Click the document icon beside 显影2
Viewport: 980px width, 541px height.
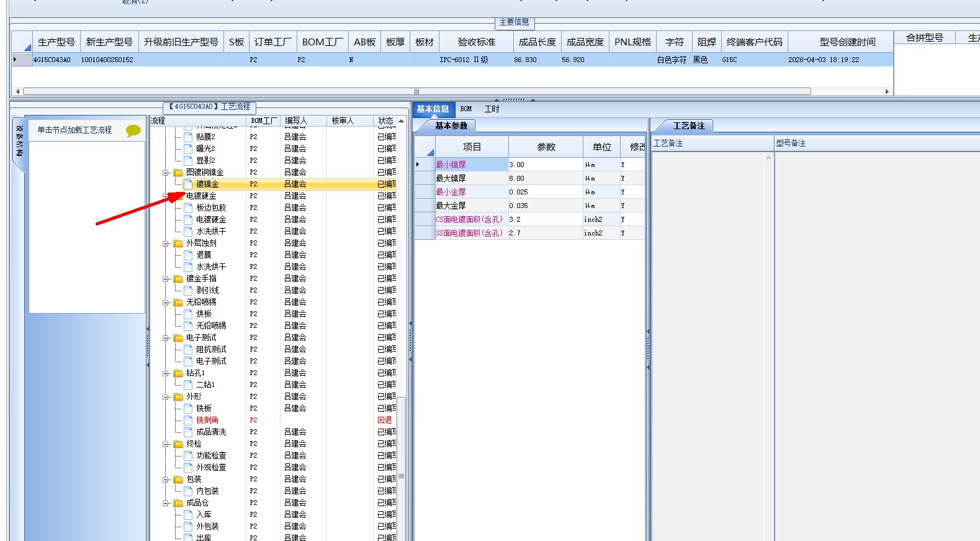point(188,160)
